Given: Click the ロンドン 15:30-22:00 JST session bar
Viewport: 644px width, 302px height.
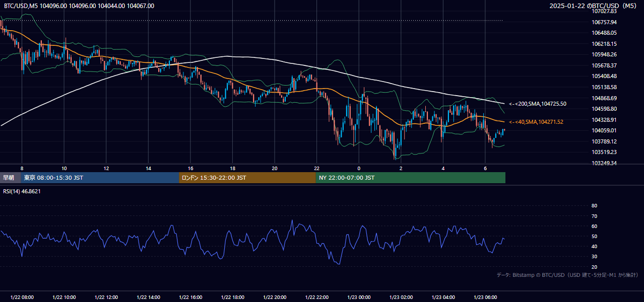Looking at the screenshot, I should (x=247, y=178).
